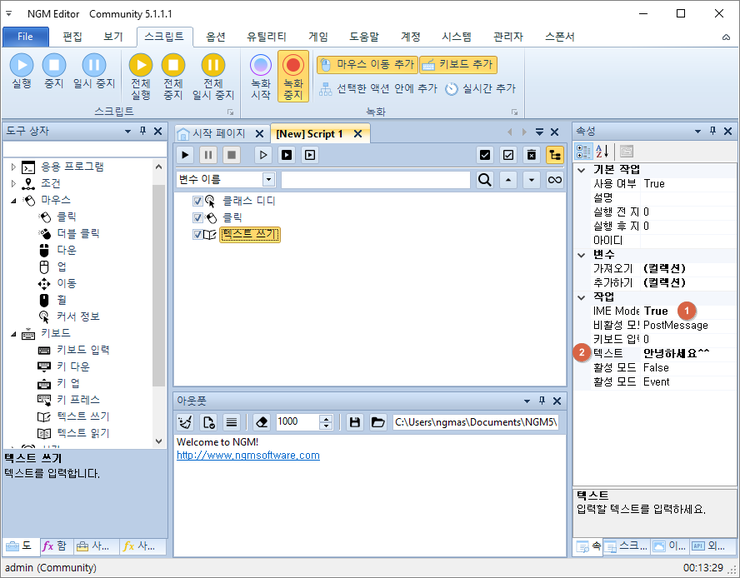Collapse 작업 property group
Image resolution: width=740 pixels, height=578 pixels.
[581, 297]
